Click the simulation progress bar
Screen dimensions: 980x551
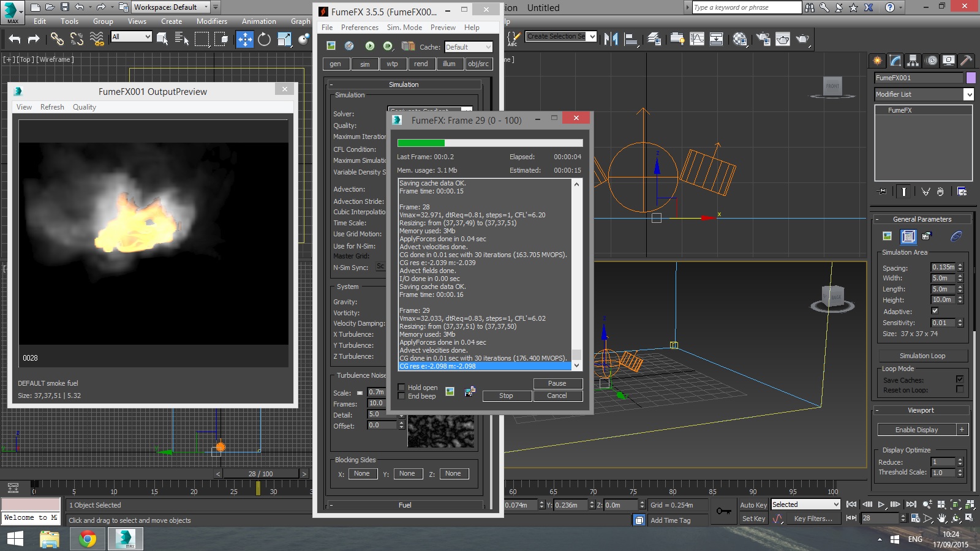click(x=490, y=143)
